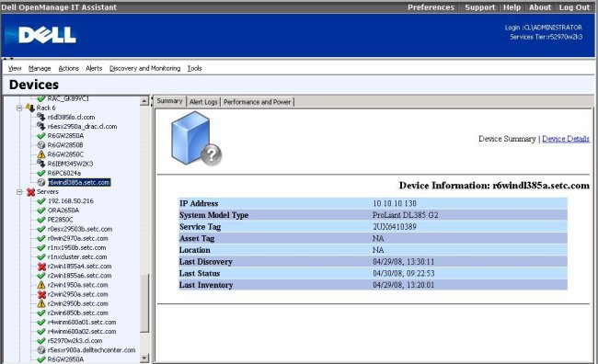Screen dimensions: 598x364
Task: Click the device tree scrollbar up arrow
Action: (144, 101)
